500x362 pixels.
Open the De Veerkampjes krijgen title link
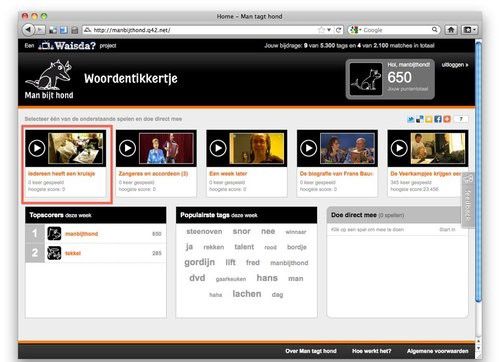click(426, 174)
